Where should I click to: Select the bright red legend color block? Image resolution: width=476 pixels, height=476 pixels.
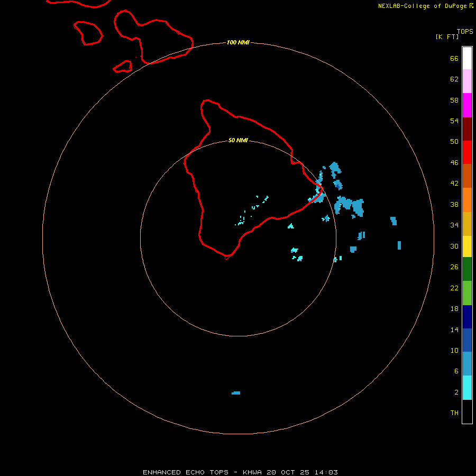pos(467,153)
